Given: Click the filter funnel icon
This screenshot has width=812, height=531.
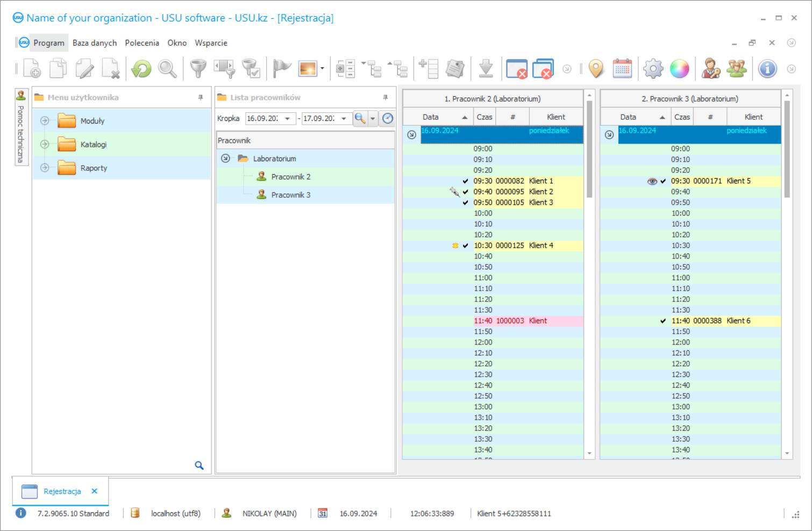Looking at the screenshot, I should coord(198,69).
